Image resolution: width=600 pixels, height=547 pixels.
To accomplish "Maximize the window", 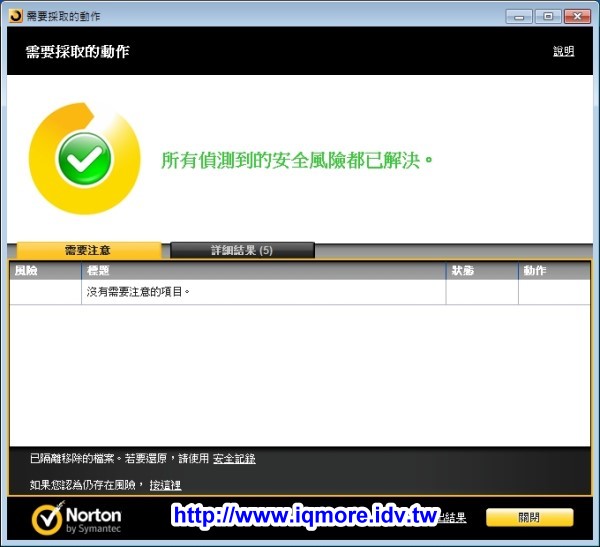I will pos(548,16).
